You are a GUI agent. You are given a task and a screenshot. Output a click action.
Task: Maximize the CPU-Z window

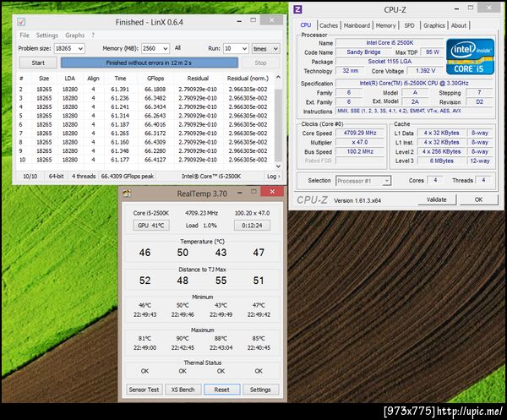471,8
